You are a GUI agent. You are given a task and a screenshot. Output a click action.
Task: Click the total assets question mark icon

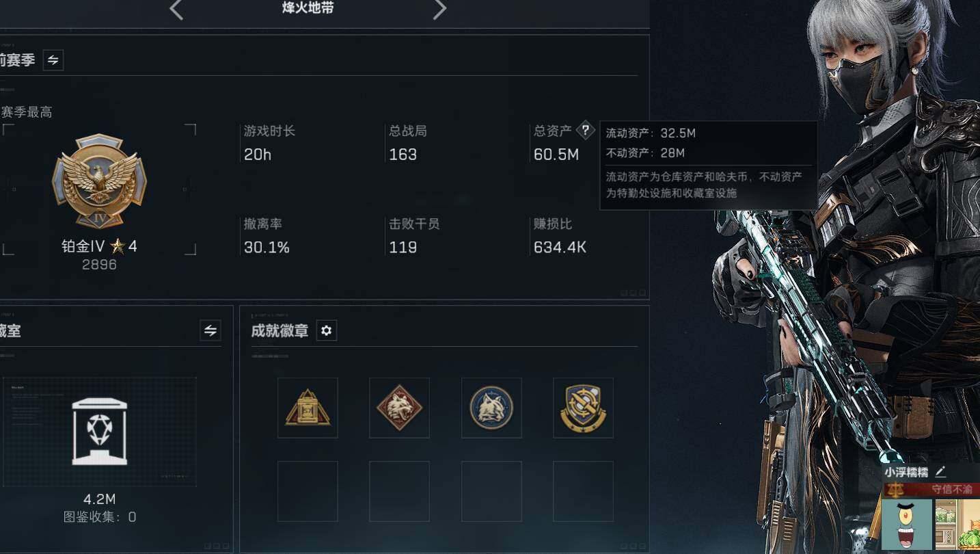(585, 130)
